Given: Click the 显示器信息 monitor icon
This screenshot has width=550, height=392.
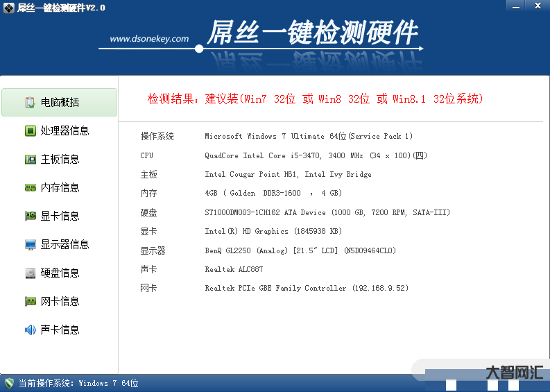Looking at the screenshot, I should tap(31, 245).
